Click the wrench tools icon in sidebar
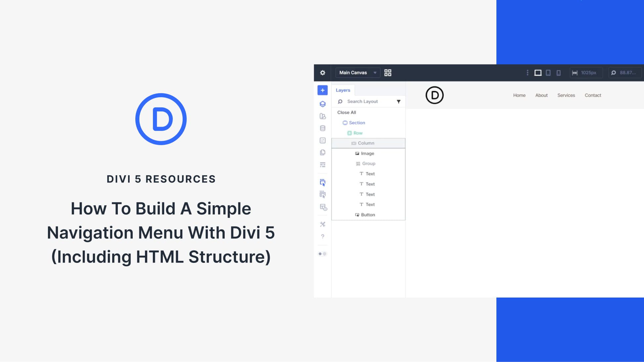This screenshot has width=644, height=362. (322, 224)
